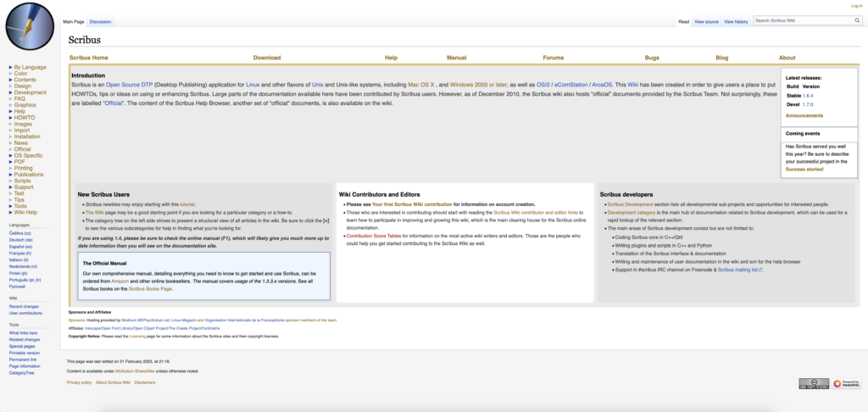This screenshot has height=412, width=868.
Task: Open Manual in navigation bar
Action: pyautogui.click(x=457, y=58)
